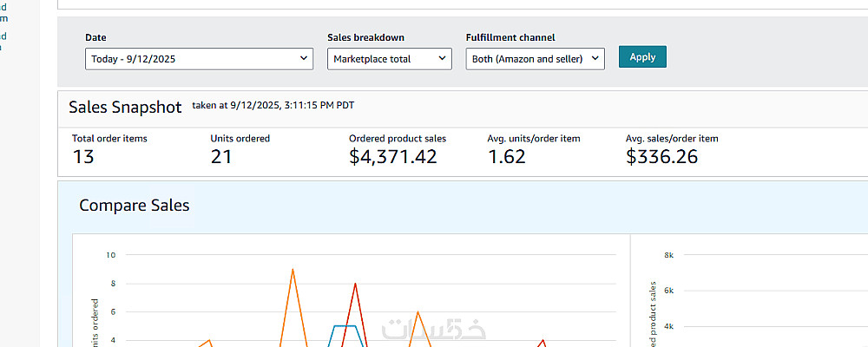Click the Units ordered value 21

[x=222, y=157]
